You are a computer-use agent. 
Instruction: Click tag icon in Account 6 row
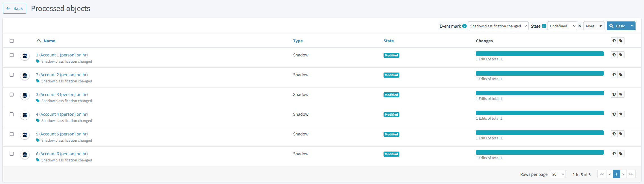tap(621, 154)
